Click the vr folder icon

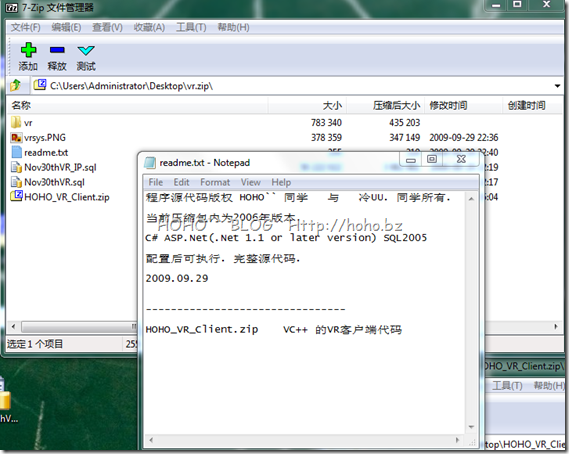(16, 123)
